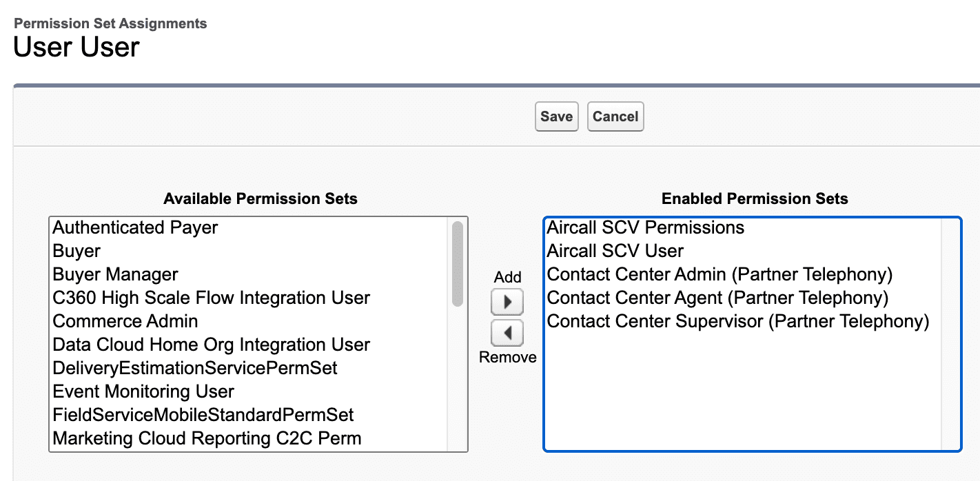
Task: Select Data Cloud Home Org Integration User
Action: [211, 345]
